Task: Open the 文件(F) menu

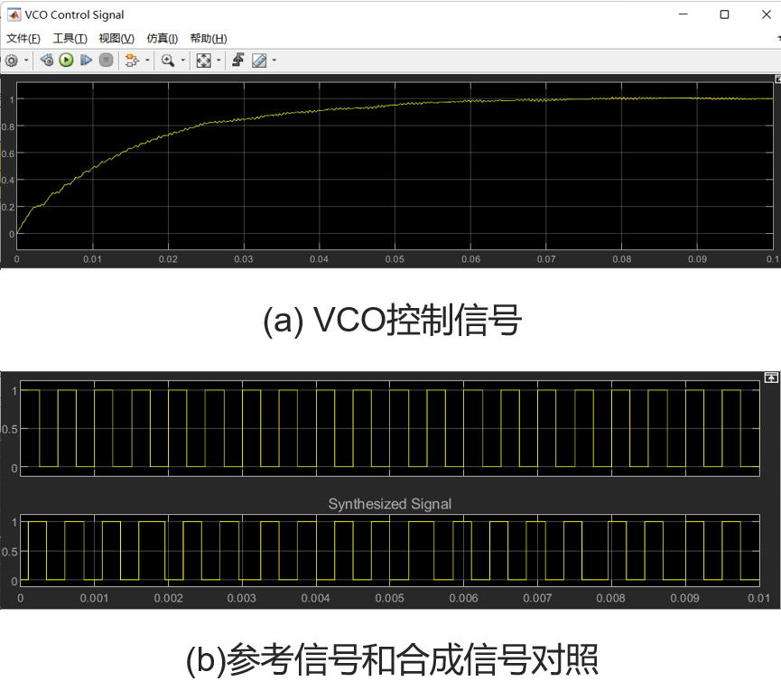Action: click(23, 38)
